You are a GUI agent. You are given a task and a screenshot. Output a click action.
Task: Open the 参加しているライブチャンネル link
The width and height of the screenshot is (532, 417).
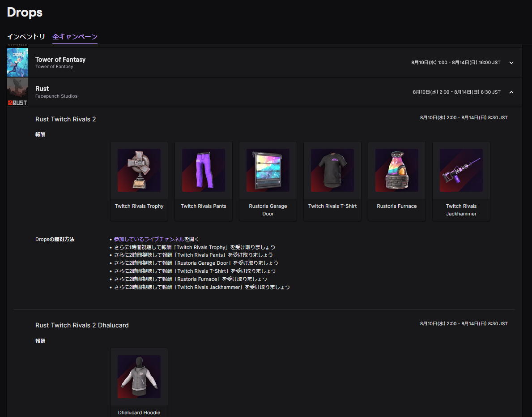(x=149, y=239)
